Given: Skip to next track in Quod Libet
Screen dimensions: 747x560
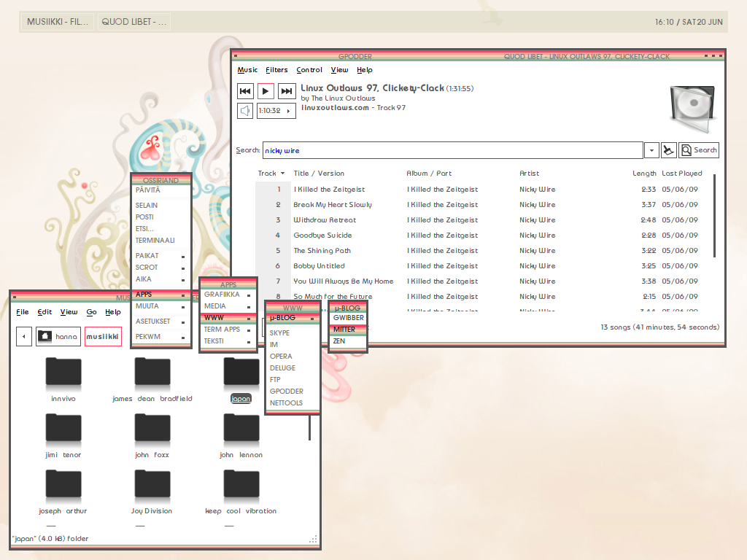Looking at the screenshot, I should coord(287,91).
